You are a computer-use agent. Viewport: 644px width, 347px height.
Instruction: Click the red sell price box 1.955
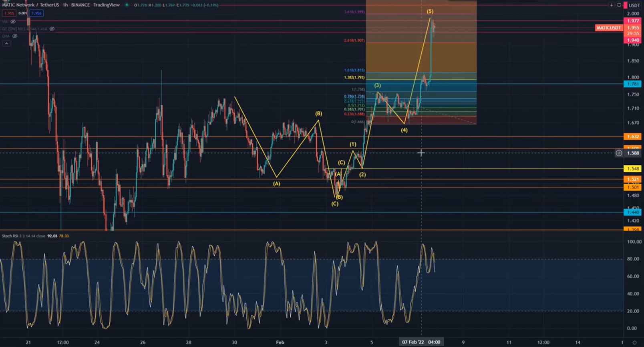tap(9, 13)
